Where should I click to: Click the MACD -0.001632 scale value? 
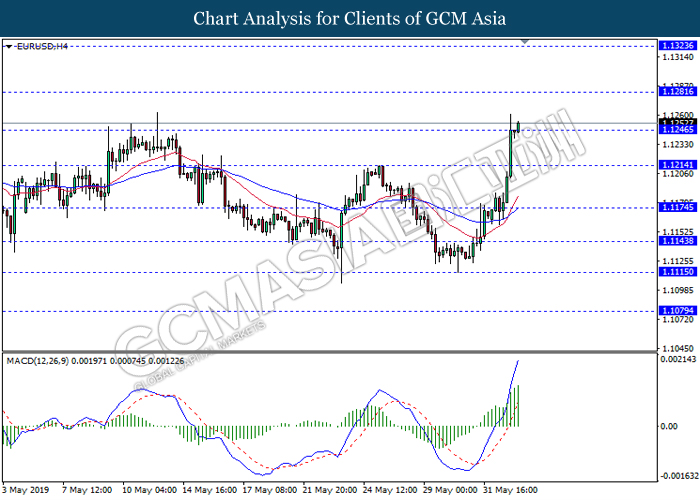(x=678, y=476)
